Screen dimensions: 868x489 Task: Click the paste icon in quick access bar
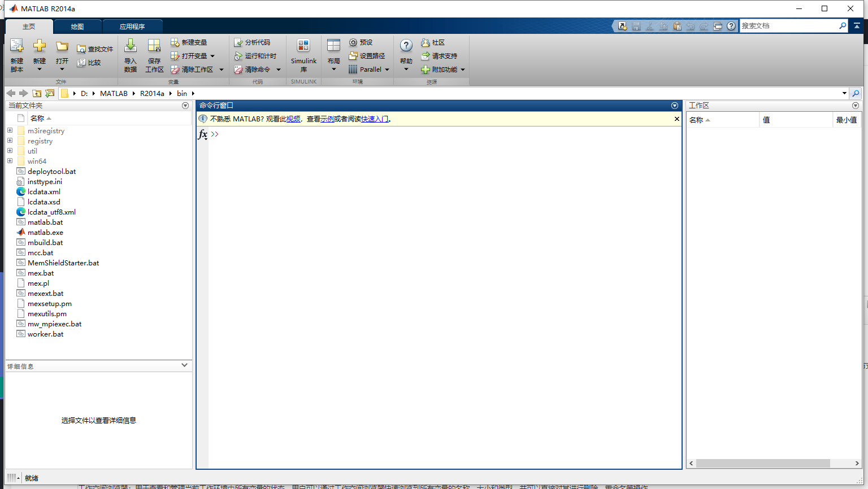[x=677, y=26]
